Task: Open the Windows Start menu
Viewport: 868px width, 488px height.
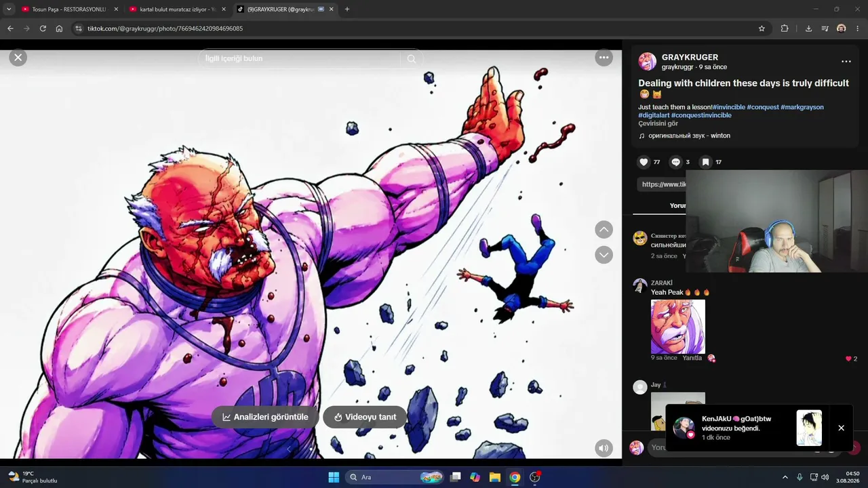Action: [x=334, y=477]
